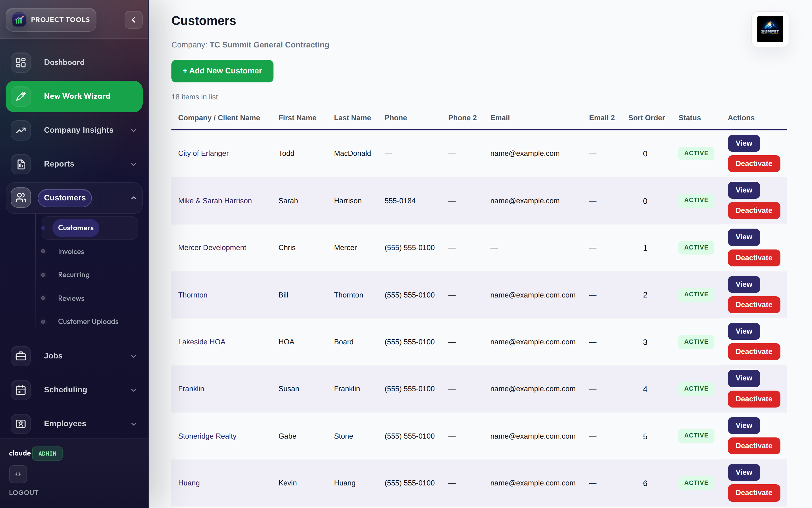Click the Employees badge icon
This screenshot has width=812, height=508.
point(21,424)
